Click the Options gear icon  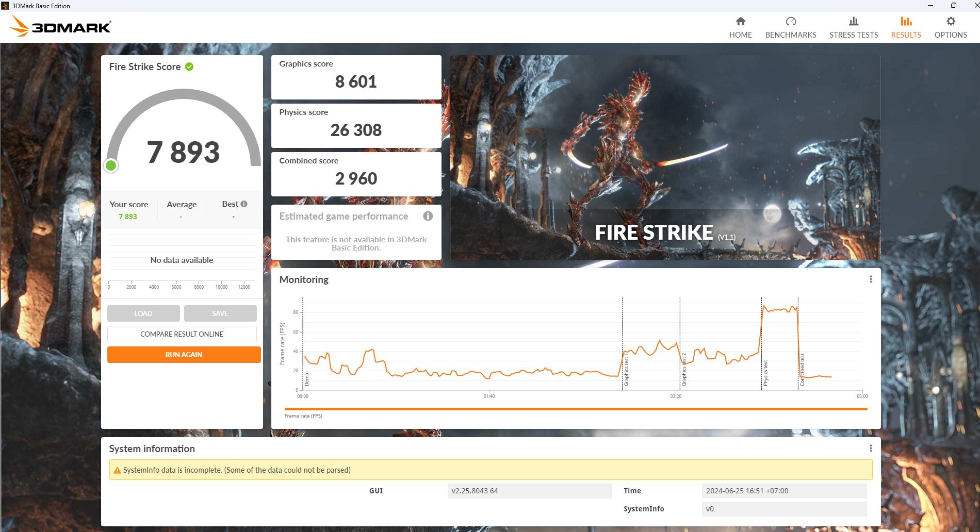pos(951,21)
